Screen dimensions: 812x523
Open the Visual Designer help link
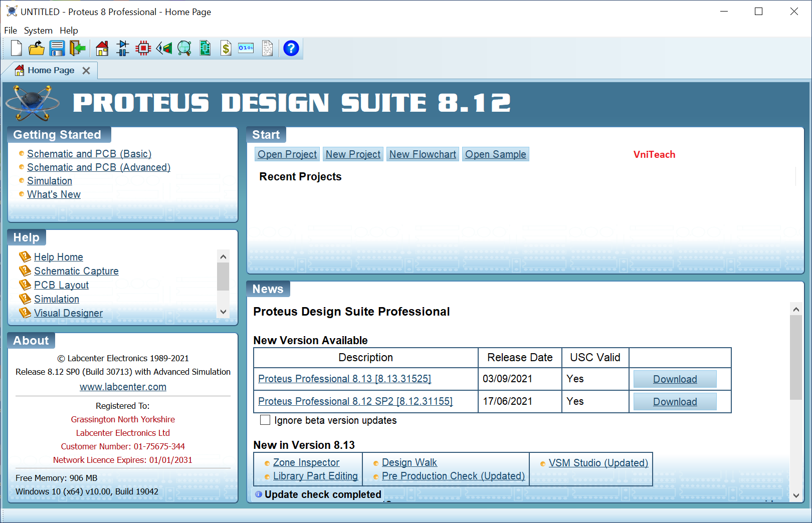(x=68, y=313)
